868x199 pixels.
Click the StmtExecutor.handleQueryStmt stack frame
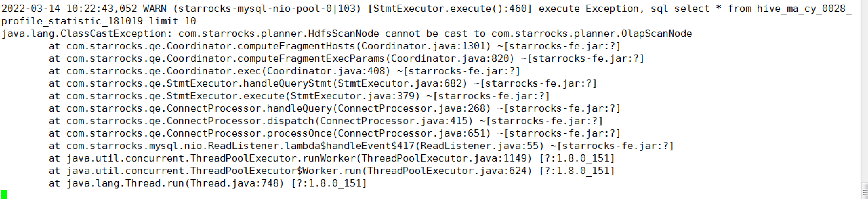[249, 83]
